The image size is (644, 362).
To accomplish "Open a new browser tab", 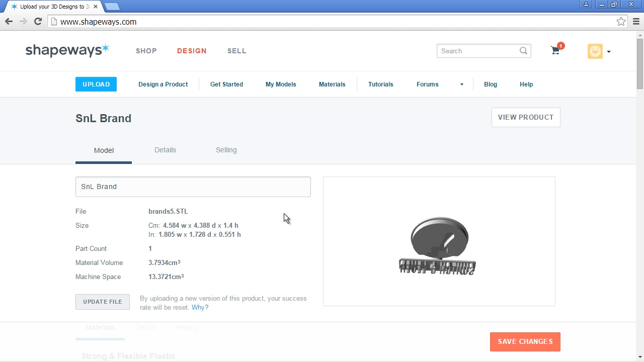I will click(112, 7).
